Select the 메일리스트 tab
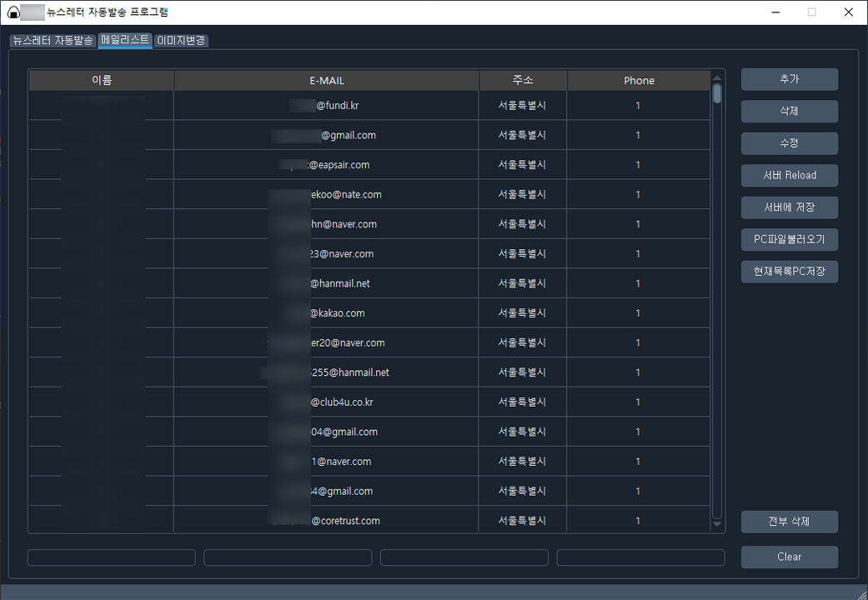 125,40
